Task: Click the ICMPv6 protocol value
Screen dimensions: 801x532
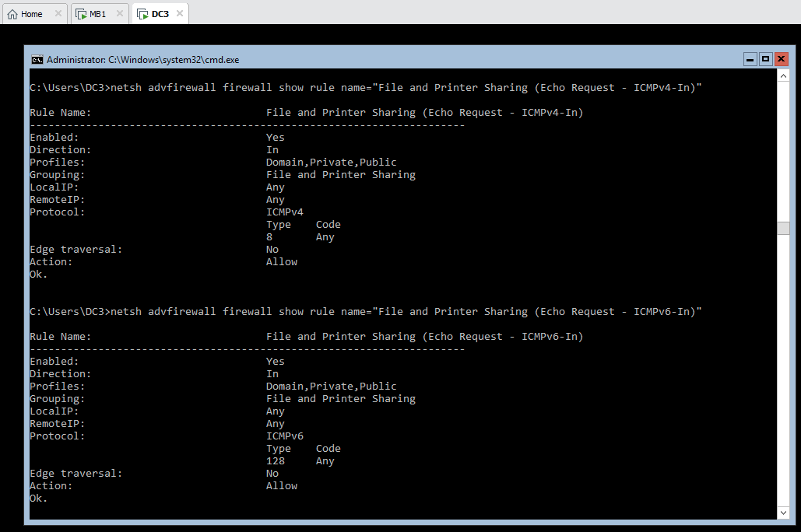Action: click(285, 436)
